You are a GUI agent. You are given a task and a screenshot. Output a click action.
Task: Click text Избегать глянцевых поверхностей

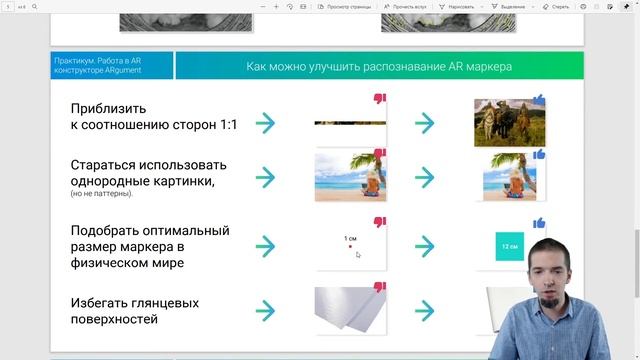135,311
